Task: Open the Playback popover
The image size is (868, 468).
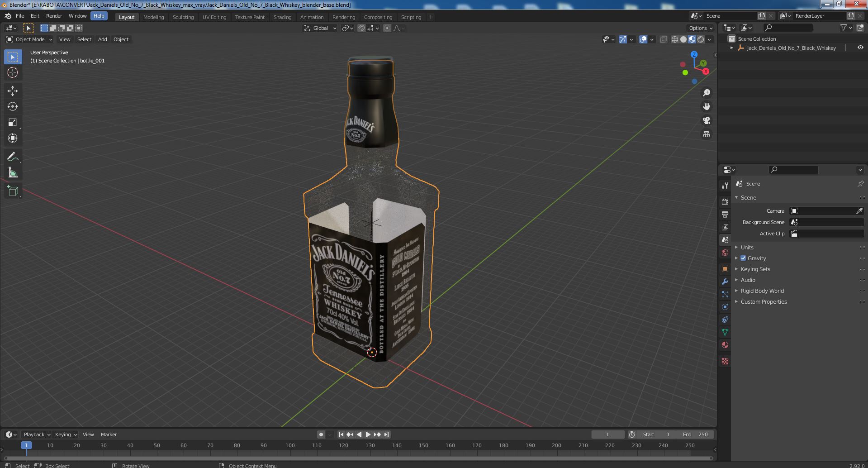Action: (37, 435)
